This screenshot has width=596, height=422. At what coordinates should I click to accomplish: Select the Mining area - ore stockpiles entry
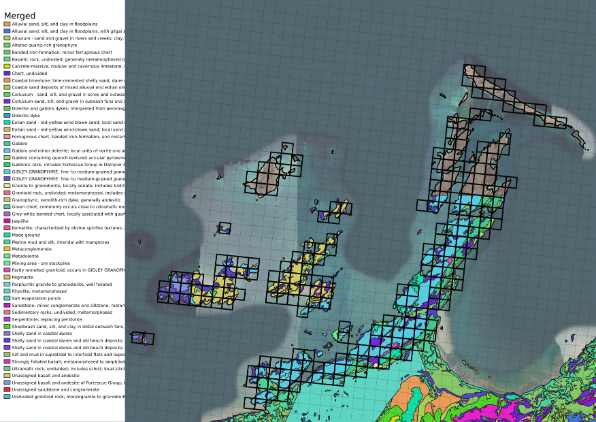[41, 263]
